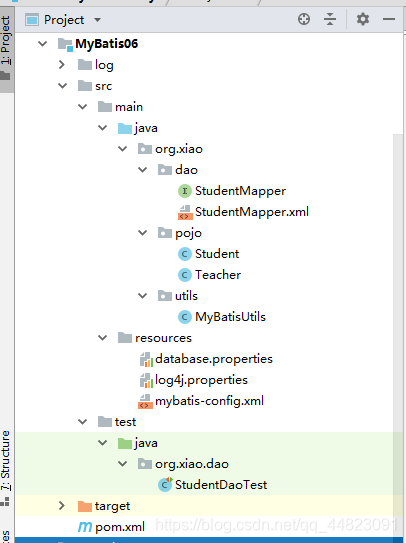406x543 pixels.
Task: Click the orange target folder icon
Action: (85, 506)
